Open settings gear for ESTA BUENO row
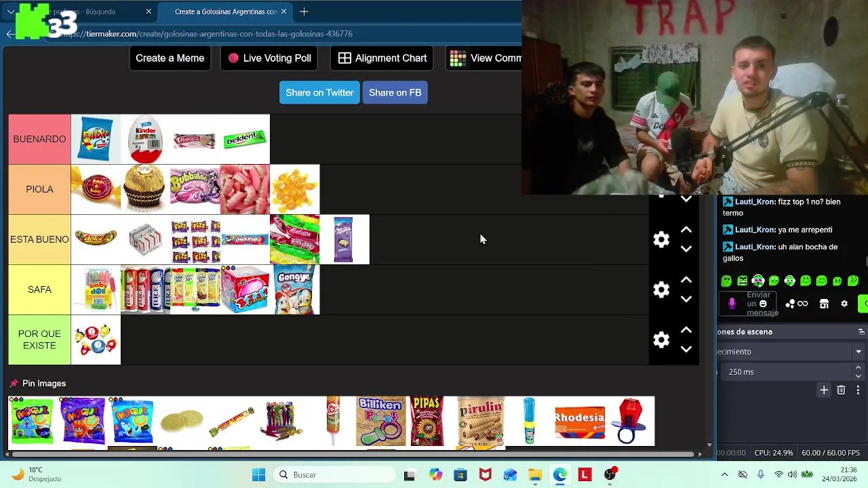The width and height of the screenshot is (868, 488). pyautogui.click(x=661, y=239)
